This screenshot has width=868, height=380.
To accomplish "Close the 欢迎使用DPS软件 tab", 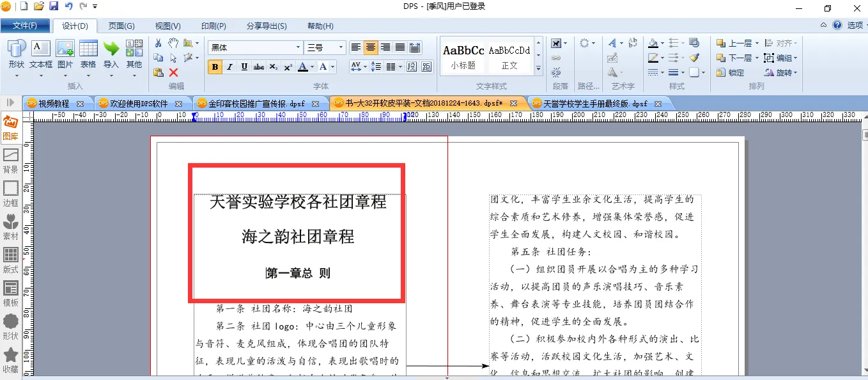I will tap(179, 104).
